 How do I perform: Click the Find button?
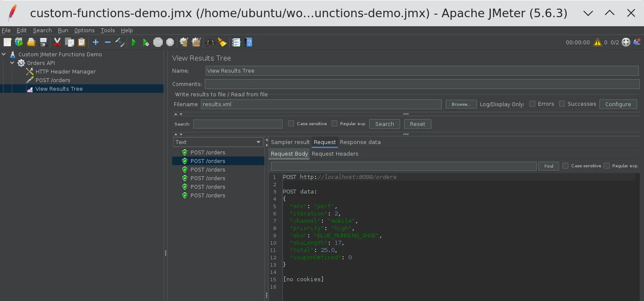pos(549,166)
